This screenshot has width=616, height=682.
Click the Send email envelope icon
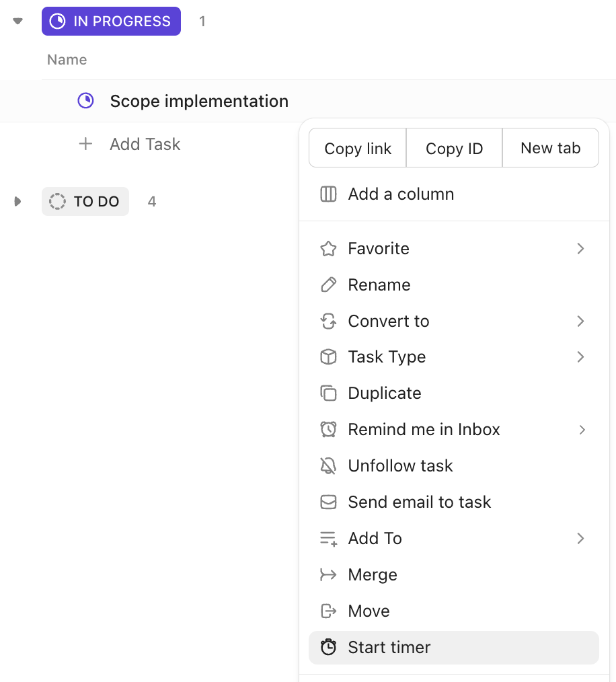coord(328,502)
